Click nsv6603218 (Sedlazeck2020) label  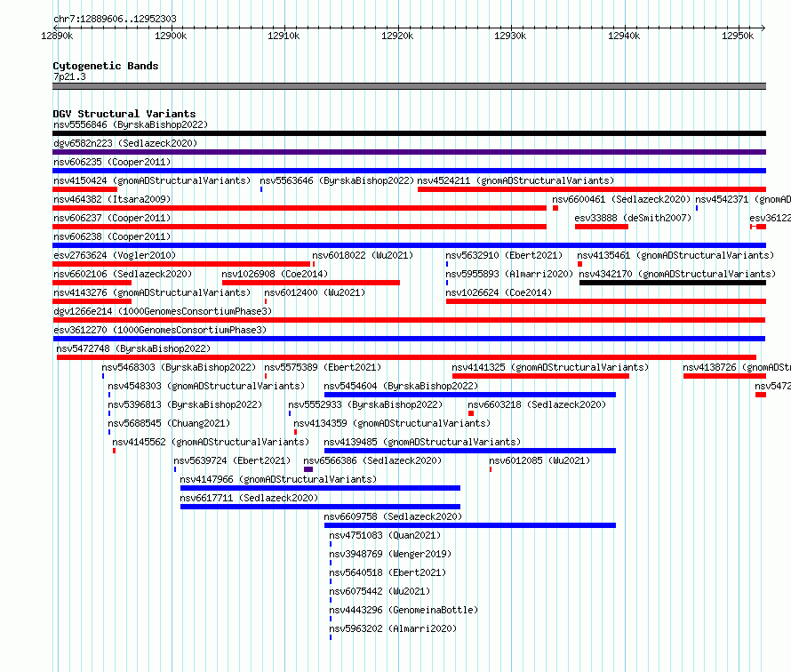click(x=537, y=404)
